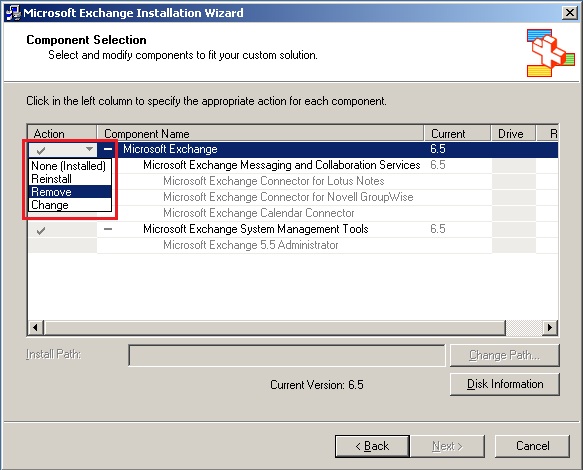The height and width of the screenshot is (470, 583).
Task: Click the Action column header
Action: coord(62,133)
